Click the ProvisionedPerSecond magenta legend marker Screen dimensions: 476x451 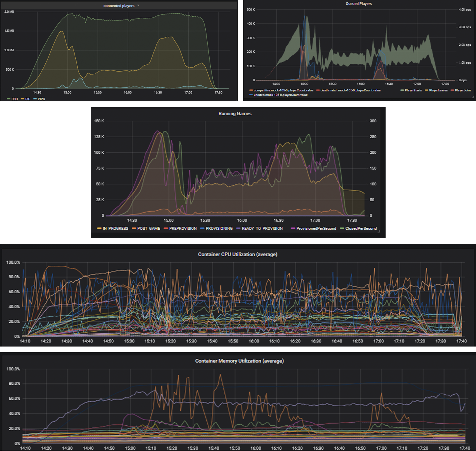tap(293, 228)
